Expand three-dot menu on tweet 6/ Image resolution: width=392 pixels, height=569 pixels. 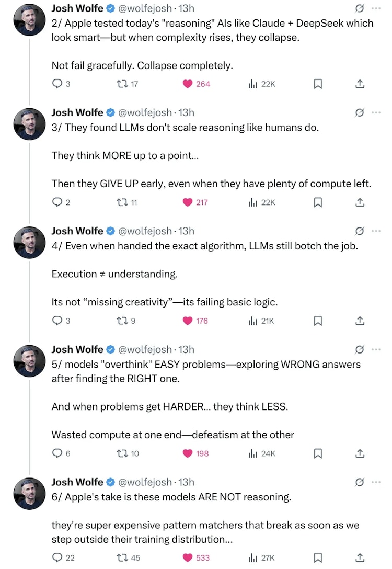tap(376, 482)
